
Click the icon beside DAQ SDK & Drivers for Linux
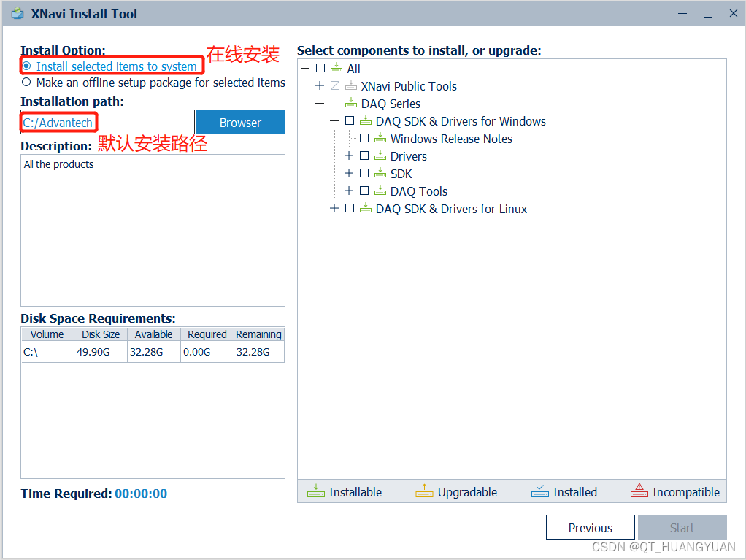click(x=366, y=209)
